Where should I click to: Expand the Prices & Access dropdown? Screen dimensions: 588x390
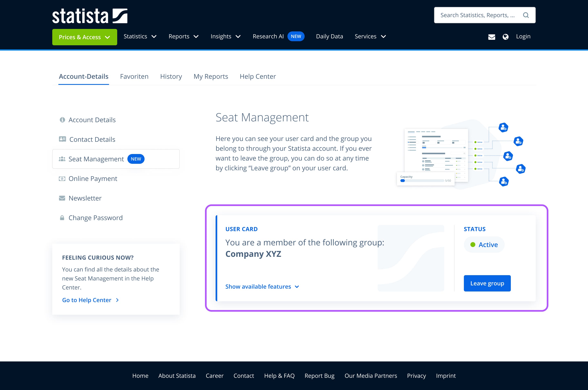[x=84, y=37]
